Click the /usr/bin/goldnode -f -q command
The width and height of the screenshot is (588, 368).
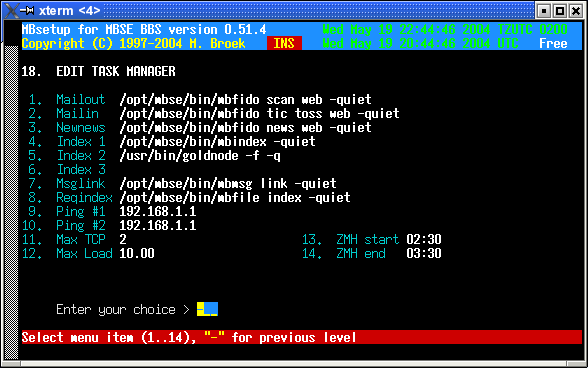[200, 155]
